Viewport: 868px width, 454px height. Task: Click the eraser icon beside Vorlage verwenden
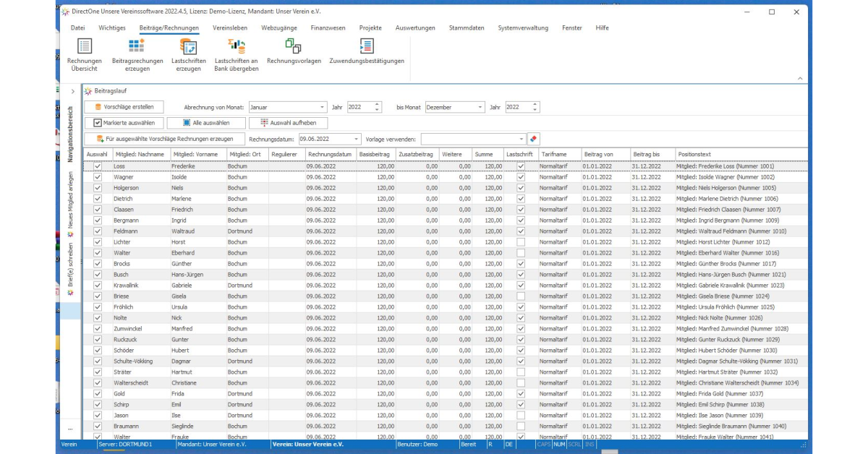534,138
